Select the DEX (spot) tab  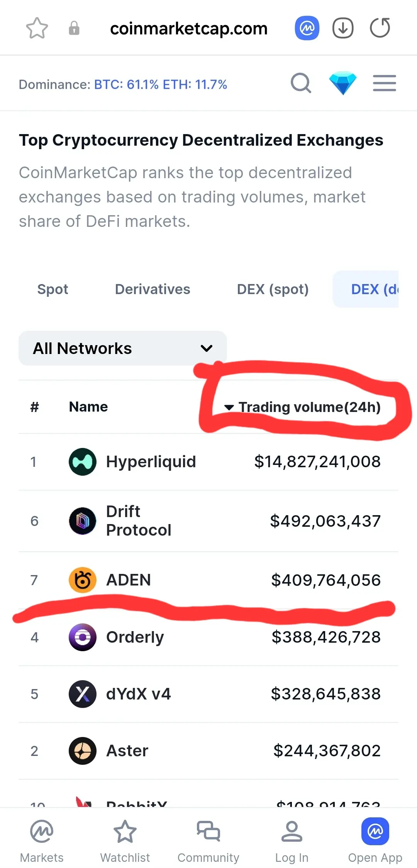(x=273, y=289)
